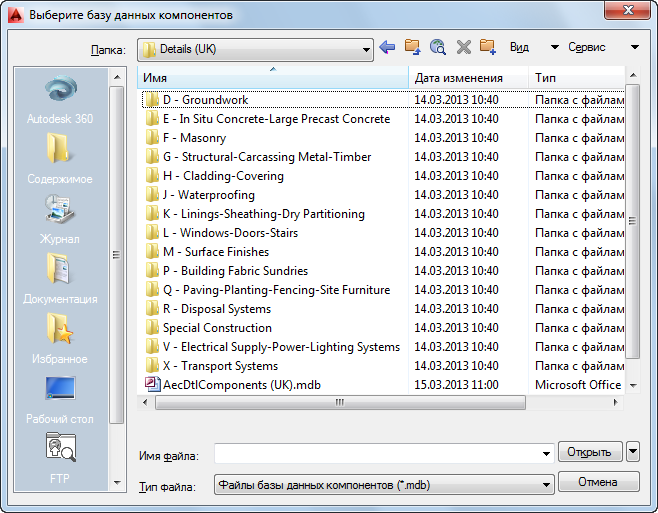The width and height of the screenshot is (658, 513).
Task: Create a new folder icon
Action: tap(488, 47)
